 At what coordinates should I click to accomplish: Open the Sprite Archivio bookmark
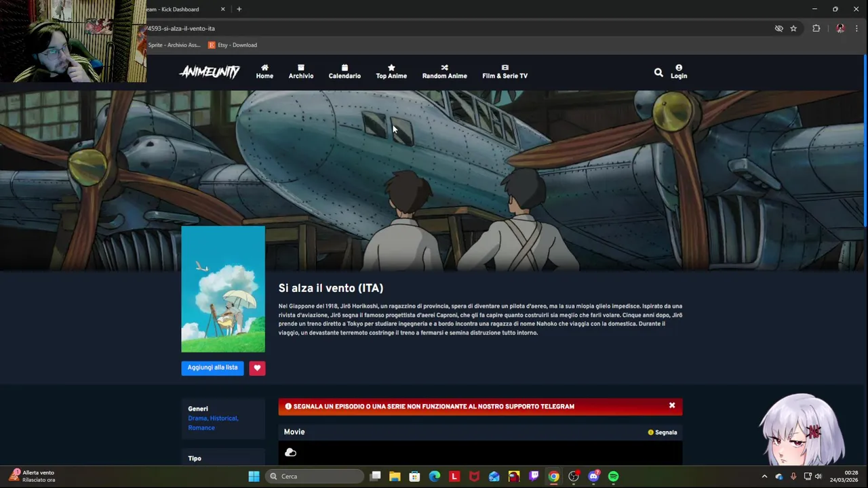tap(174, 45)
